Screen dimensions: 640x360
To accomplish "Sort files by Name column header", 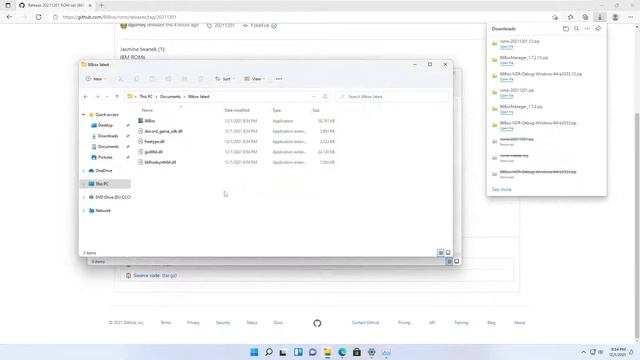I will pos(147,110).
